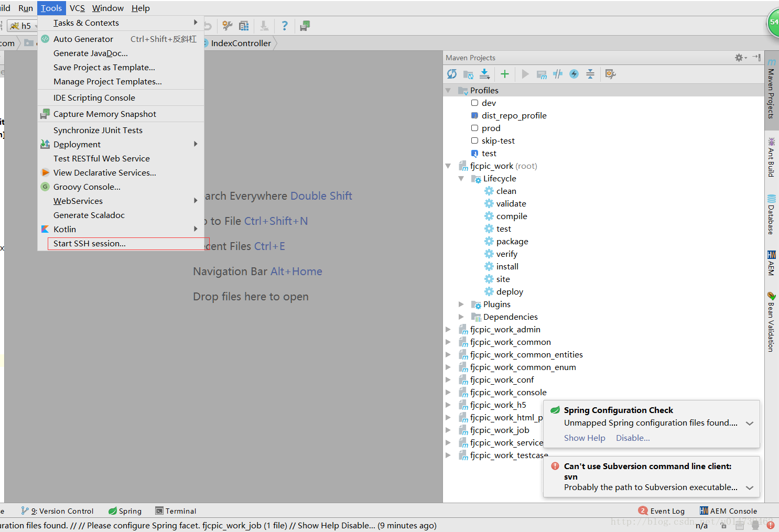Open the Window menu
Screen dimensions: 779x532
(x=108, y=8)
